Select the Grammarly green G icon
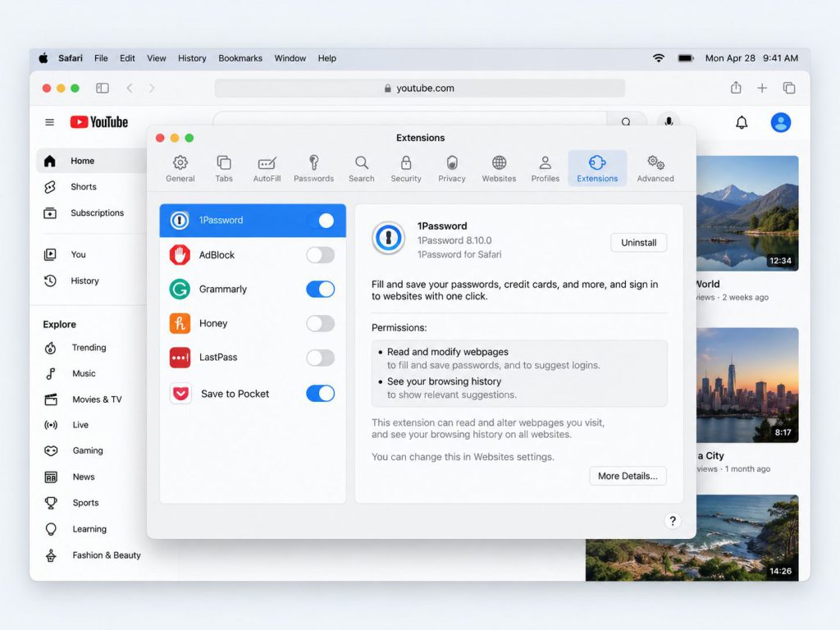The width and height of the screenshot is (840, 630). point(180,290)
